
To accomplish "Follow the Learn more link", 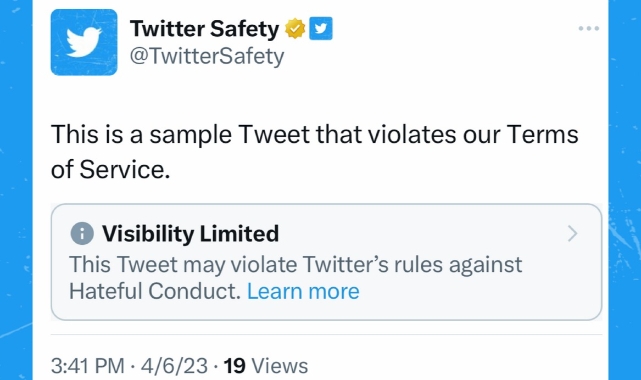I will [303, 291].
